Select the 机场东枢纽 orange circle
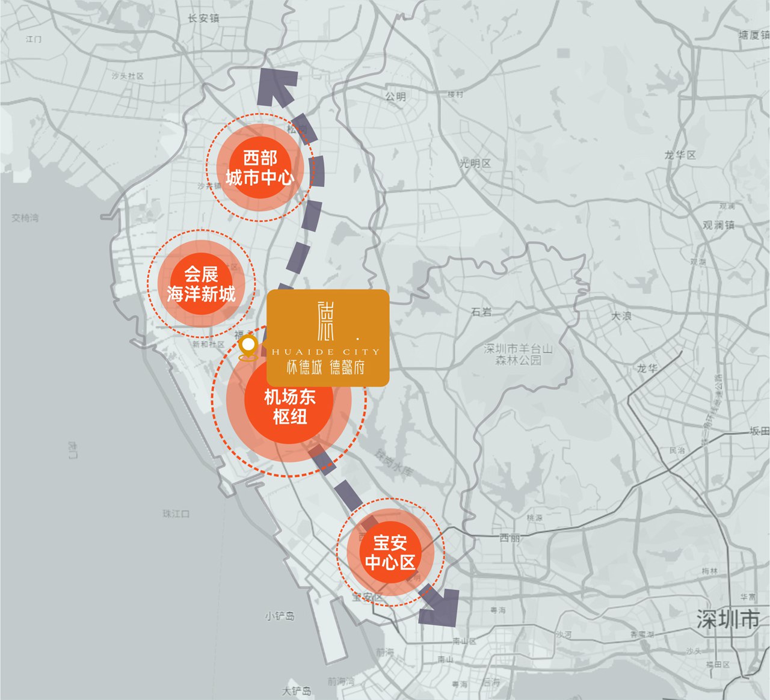 point(289,407)
